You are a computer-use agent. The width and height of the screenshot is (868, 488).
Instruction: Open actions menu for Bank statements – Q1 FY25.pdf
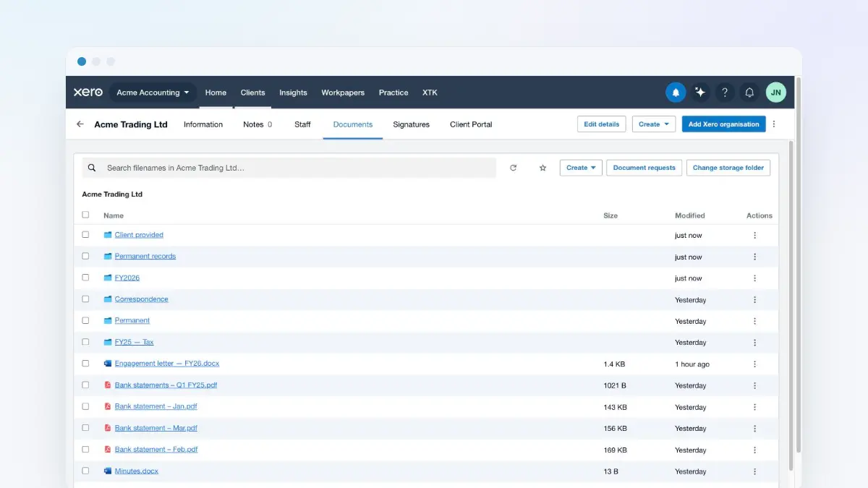754,385
